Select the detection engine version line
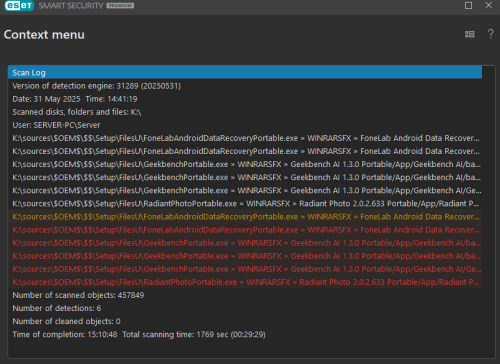Viewport: 500px width, 364px height. pos(245,86)
